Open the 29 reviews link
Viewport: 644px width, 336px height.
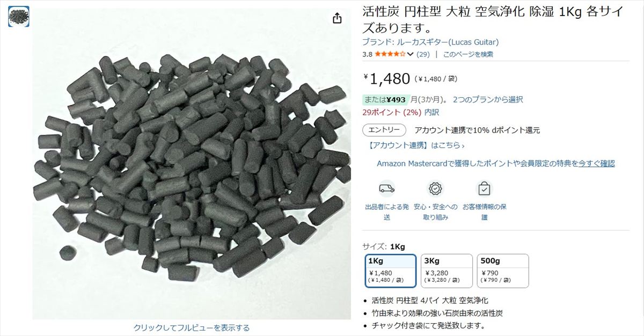coord(423,54)
